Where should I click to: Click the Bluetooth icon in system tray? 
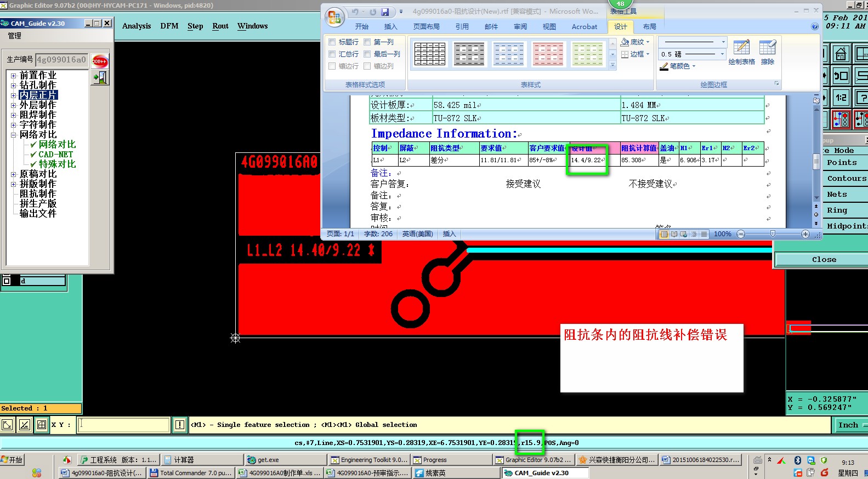[798, 460]
